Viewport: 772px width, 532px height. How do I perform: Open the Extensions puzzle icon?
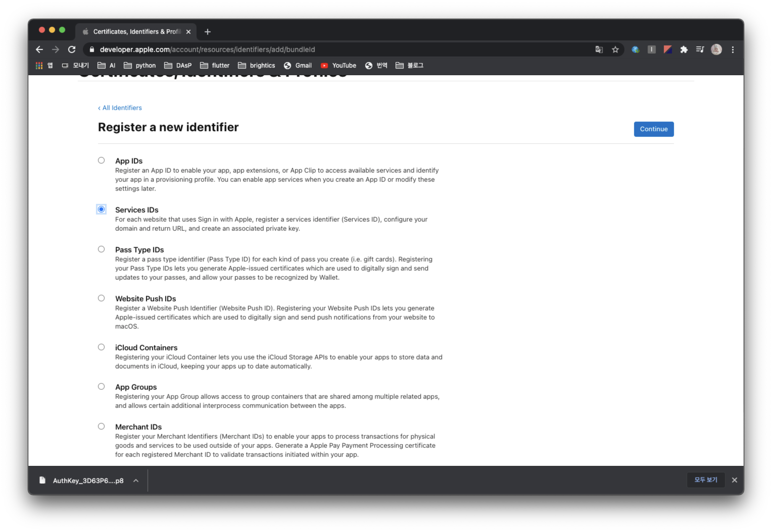tap(684, 50)
